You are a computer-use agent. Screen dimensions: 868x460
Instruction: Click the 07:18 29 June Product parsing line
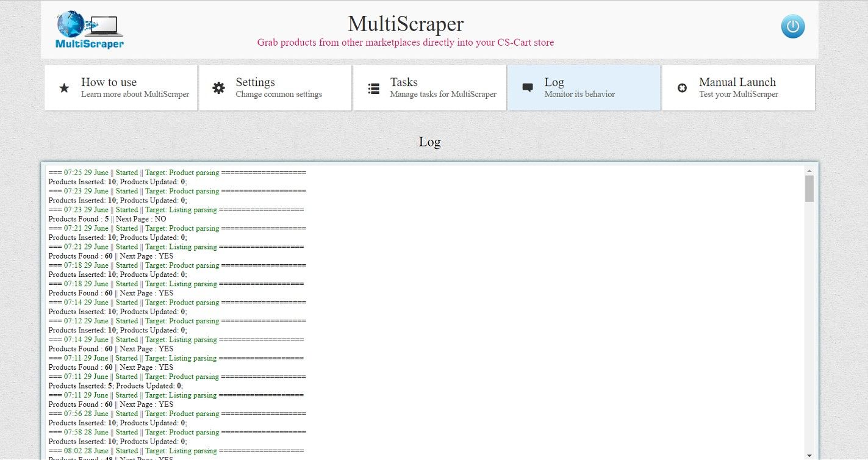178,265
